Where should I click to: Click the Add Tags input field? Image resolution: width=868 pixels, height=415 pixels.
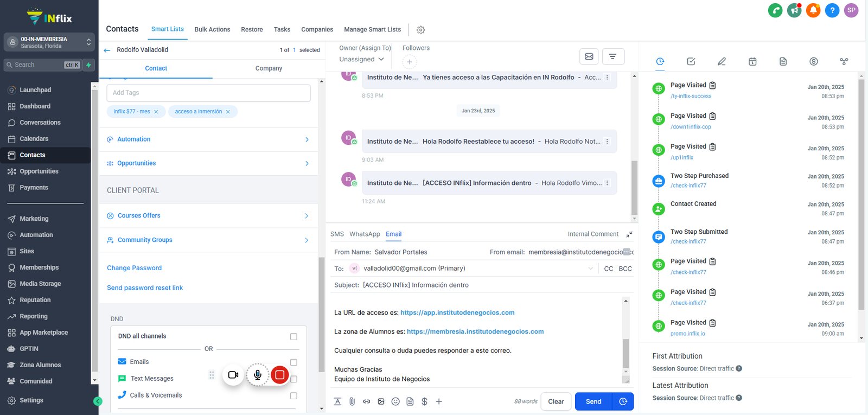(208, 93)
